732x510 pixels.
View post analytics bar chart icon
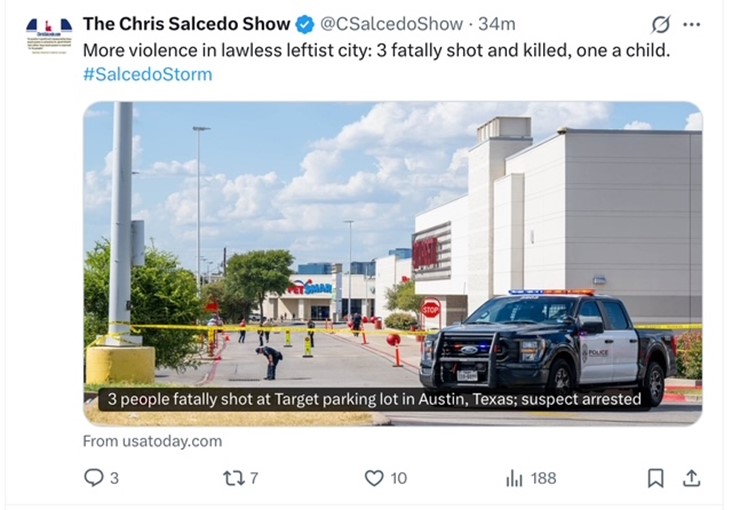pyautogui.click(x=514, y=478)
